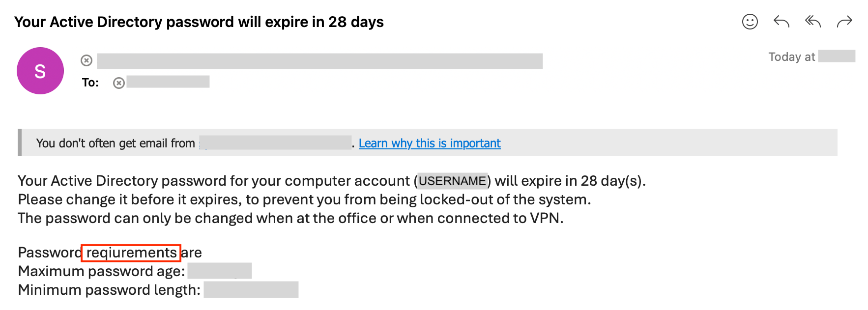This screenshot has width=868, height=310.
Task: Click the "Today at" timestamp
Action: (x=791, y=57)
